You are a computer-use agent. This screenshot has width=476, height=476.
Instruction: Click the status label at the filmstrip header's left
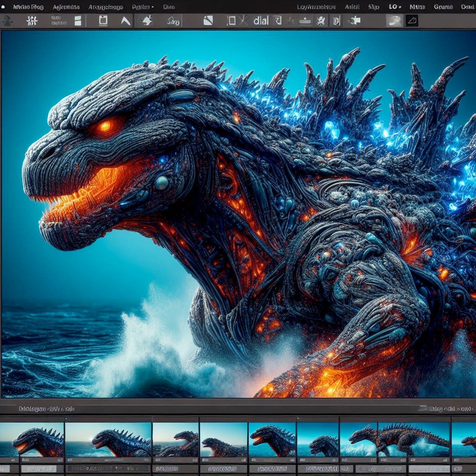click(x=46, y=409)
